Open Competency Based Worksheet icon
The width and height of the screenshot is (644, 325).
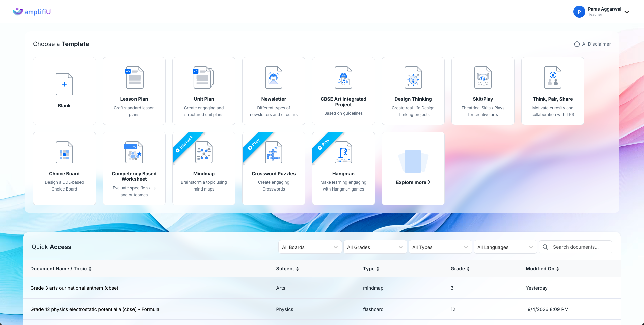[134, 152]
